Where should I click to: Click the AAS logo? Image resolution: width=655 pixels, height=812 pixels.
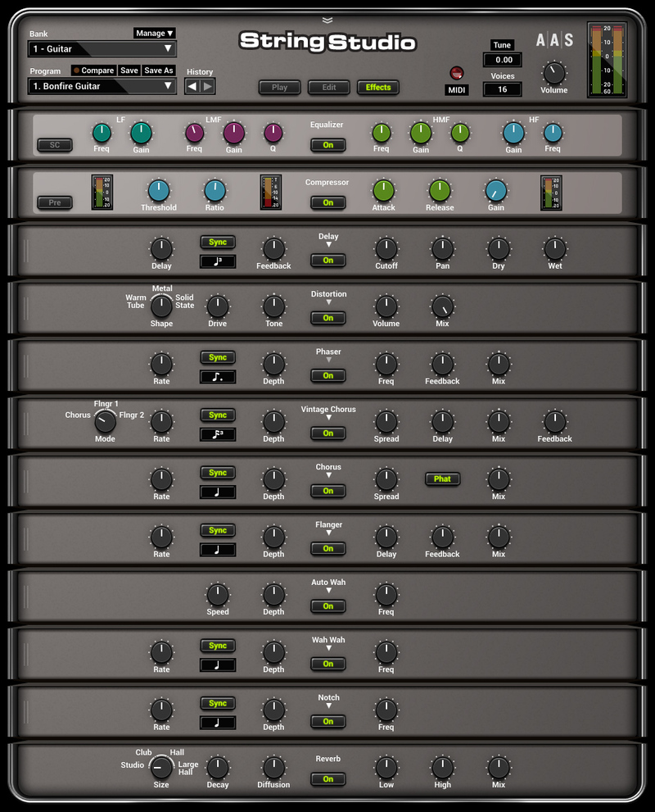tap(554, 40)
